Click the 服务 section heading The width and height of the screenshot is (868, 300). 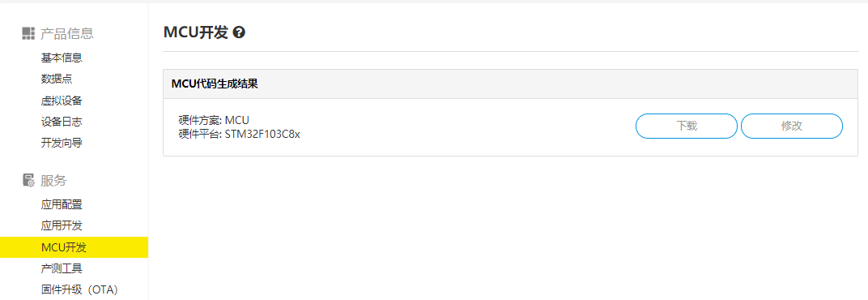coord(53,180)
